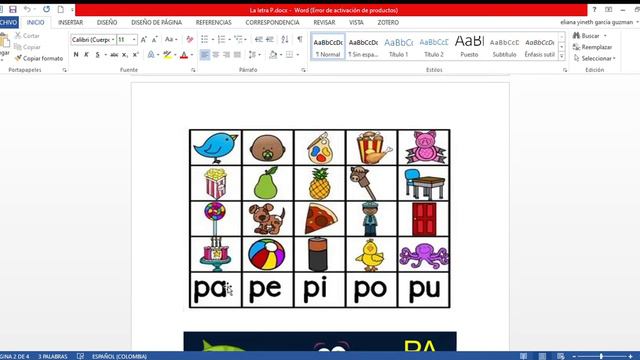
Task: Expand the styles gallery More arrow
Action: click(x=562, y=56)
